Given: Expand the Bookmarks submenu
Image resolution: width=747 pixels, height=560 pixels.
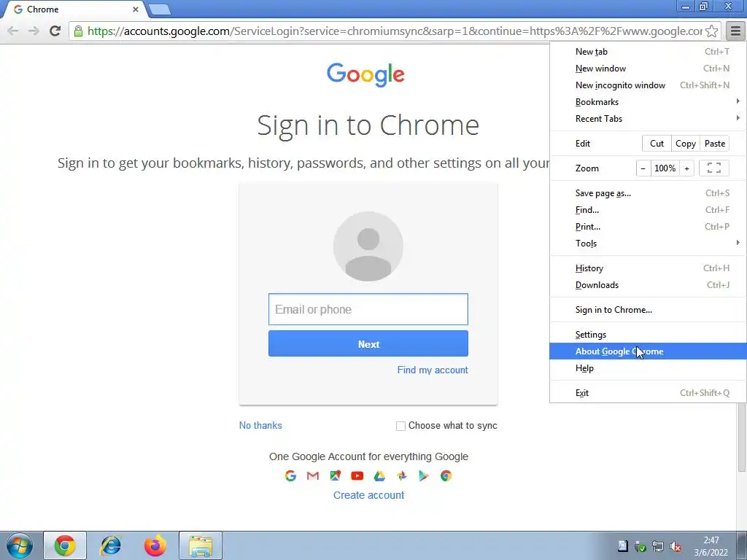Looking at the screenshot, I should (x=648, y=102).
